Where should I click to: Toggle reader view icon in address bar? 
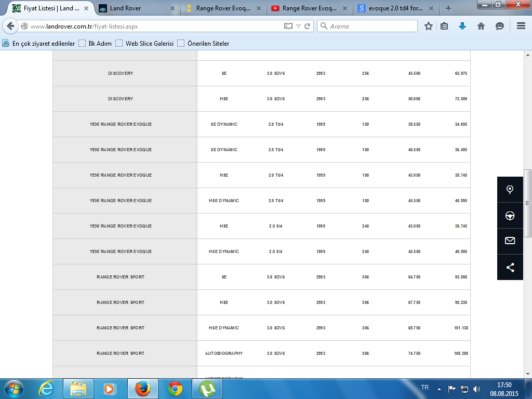pyautogui.click(x=288, y=26)
